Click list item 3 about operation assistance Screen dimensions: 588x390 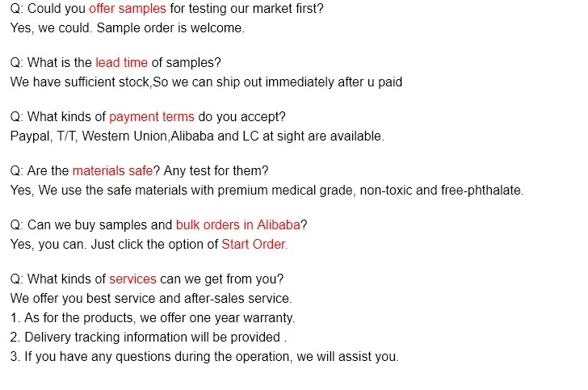coord(204,356)
